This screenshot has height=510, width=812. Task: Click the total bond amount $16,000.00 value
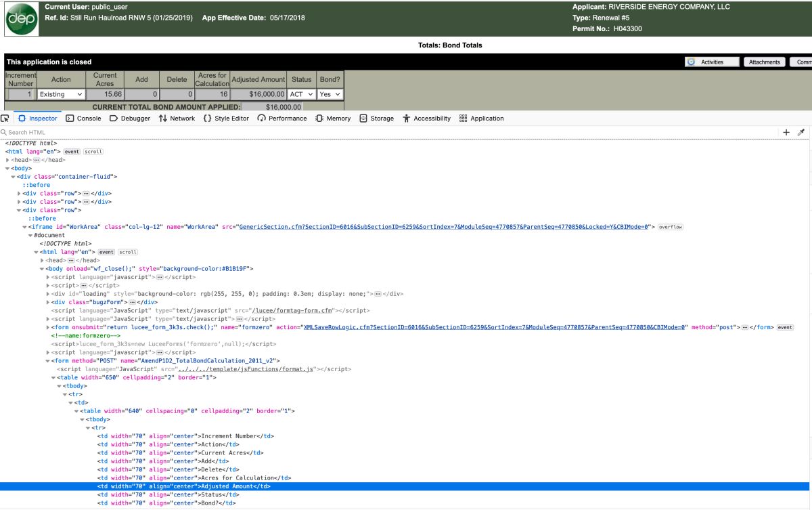coord(273,107)
